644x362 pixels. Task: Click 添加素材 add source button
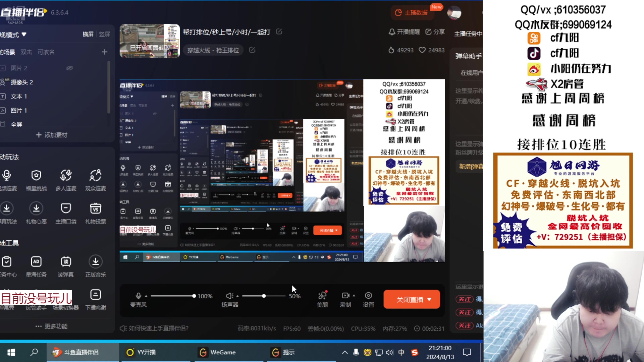[52, 135]
